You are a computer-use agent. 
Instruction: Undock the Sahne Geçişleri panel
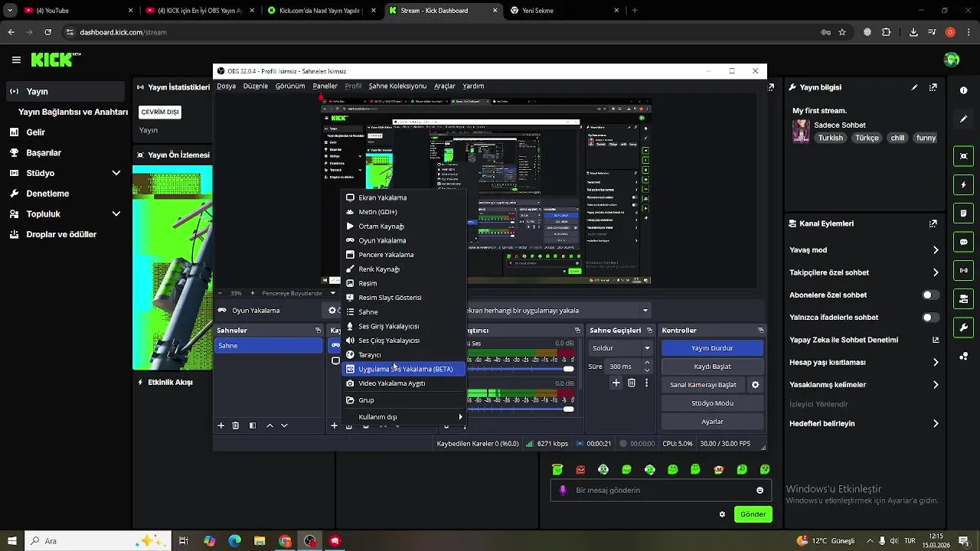[651, 331]
